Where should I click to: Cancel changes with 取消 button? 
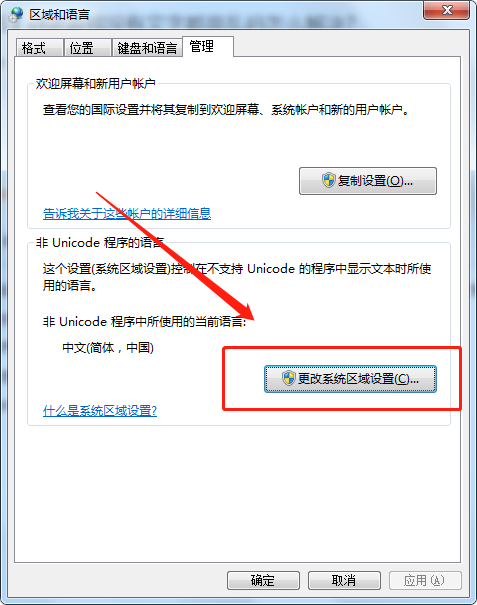click(344, 580)
